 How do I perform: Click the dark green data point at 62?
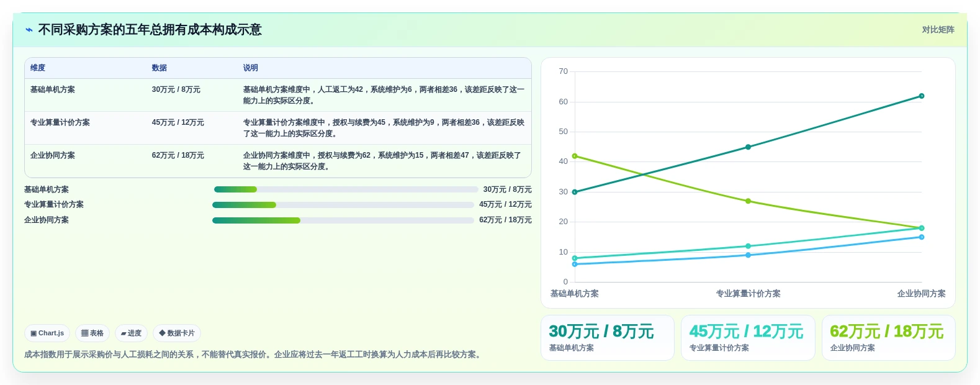(x=922, y=96)
